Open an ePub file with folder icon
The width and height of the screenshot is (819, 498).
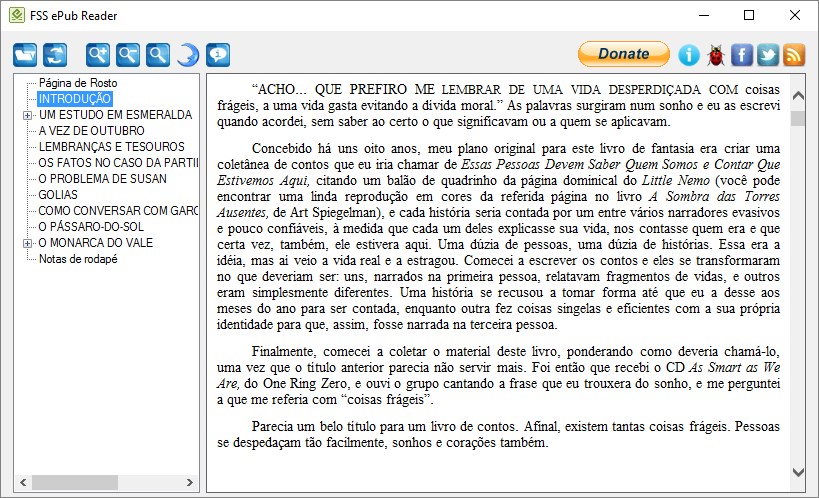[x=25, y=54]
